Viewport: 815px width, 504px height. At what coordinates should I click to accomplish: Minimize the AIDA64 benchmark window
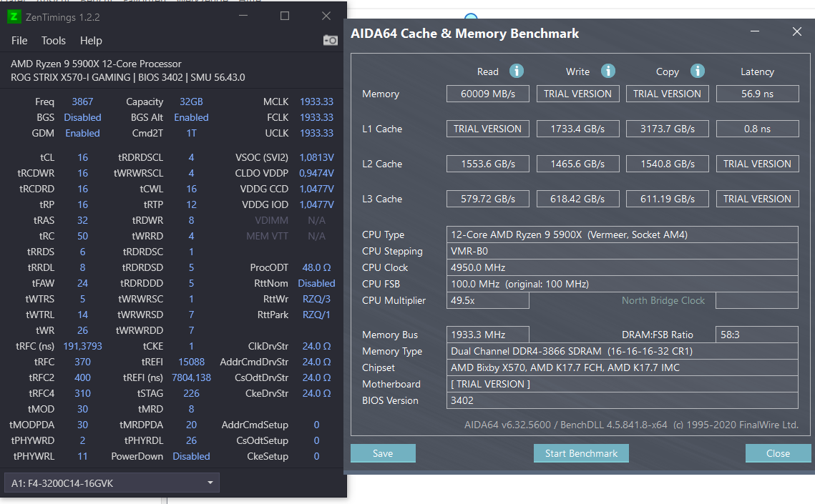pyautogui.click(x=755, y=31)
